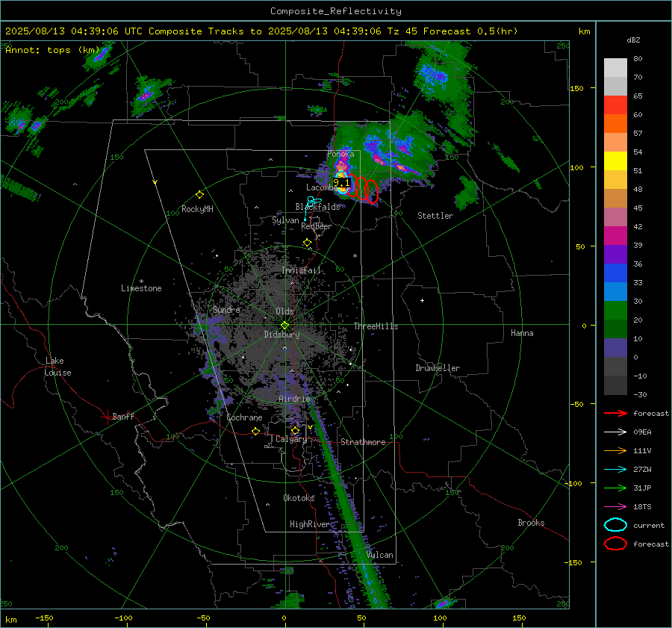Click the 'Annot: tops (km)' annotation text
672x628 pixels.
52,50
